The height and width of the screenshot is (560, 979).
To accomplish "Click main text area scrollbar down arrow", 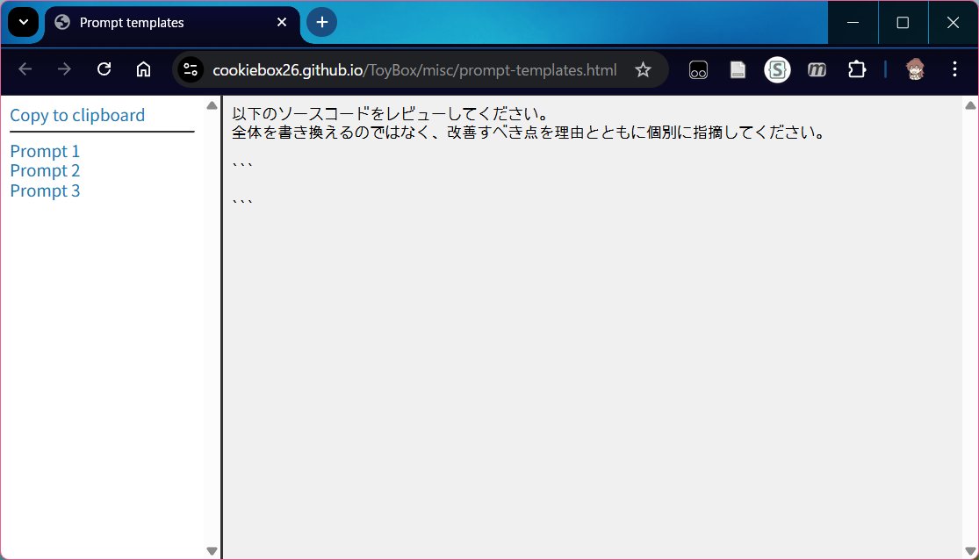I will [970, 550].
